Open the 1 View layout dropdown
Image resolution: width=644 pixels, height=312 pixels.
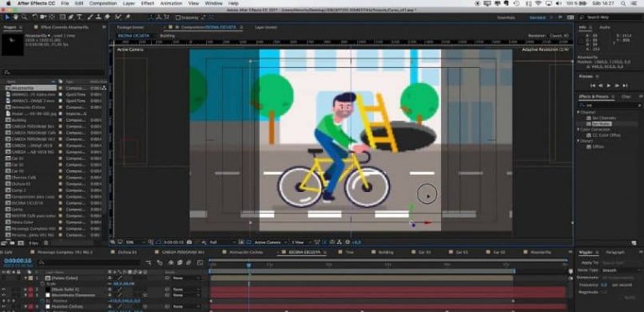[300, 242]
